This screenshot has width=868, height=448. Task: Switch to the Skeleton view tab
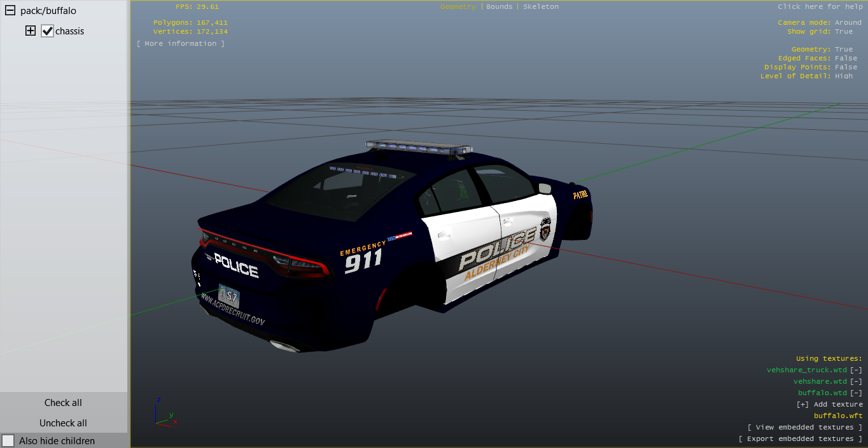(541, 6)
